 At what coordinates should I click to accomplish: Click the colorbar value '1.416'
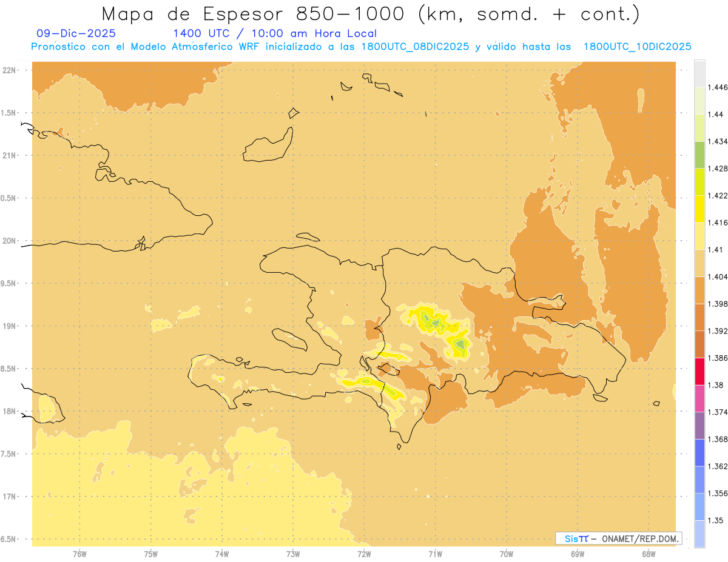718,222
